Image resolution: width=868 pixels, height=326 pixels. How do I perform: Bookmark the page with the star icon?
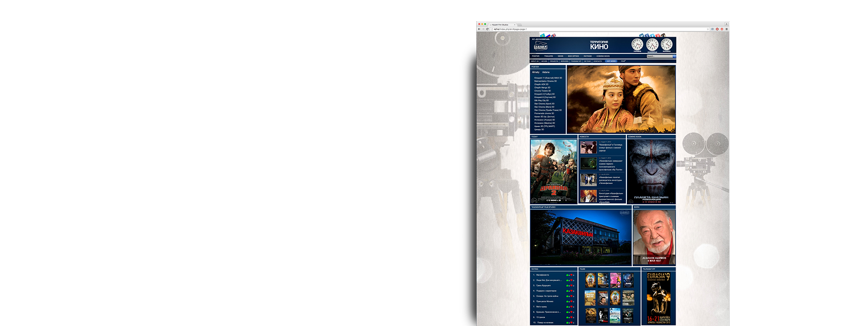(x=708, y=29)
